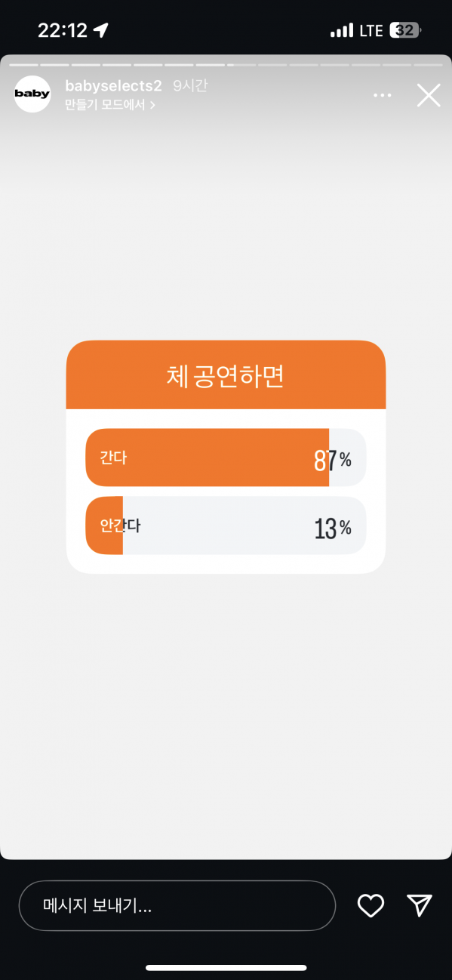Image resolution: width=452 pixels, height=980 pixels.
Task: Tap the cellular signal bars icon
Action: [x=342, y=30]
